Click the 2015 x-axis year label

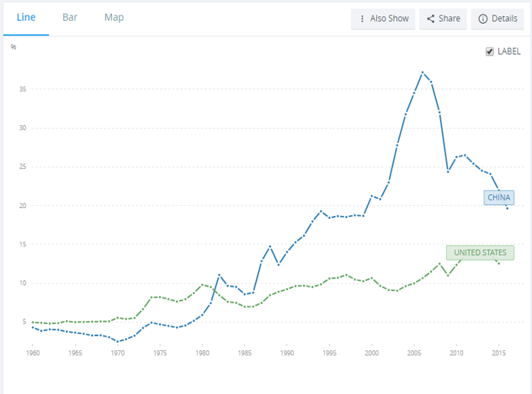pos(498,353)
